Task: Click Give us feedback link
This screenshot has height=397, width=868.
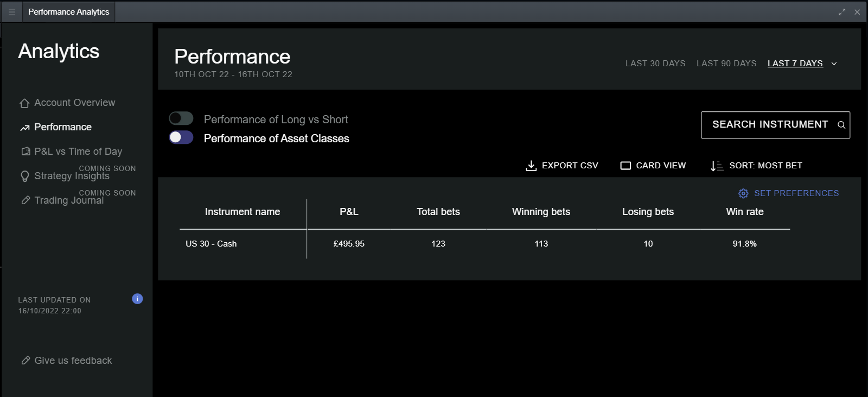Action: tap(73, 361)
